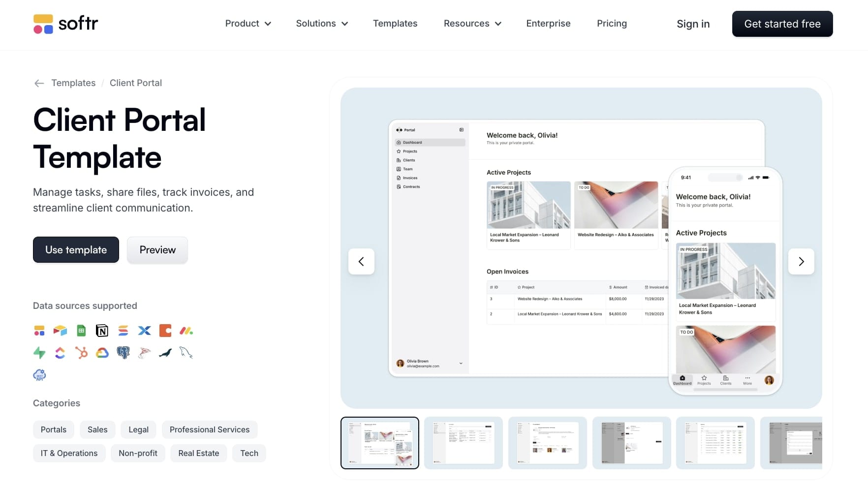
Task: Select the Notion data source icon
Action: tap(102, 331)
